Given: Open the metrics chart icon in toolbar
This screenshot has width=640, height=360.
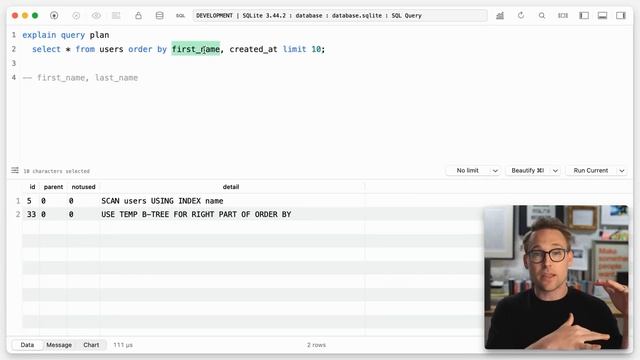Looking at the screenshot, I should tap(500, 16).
